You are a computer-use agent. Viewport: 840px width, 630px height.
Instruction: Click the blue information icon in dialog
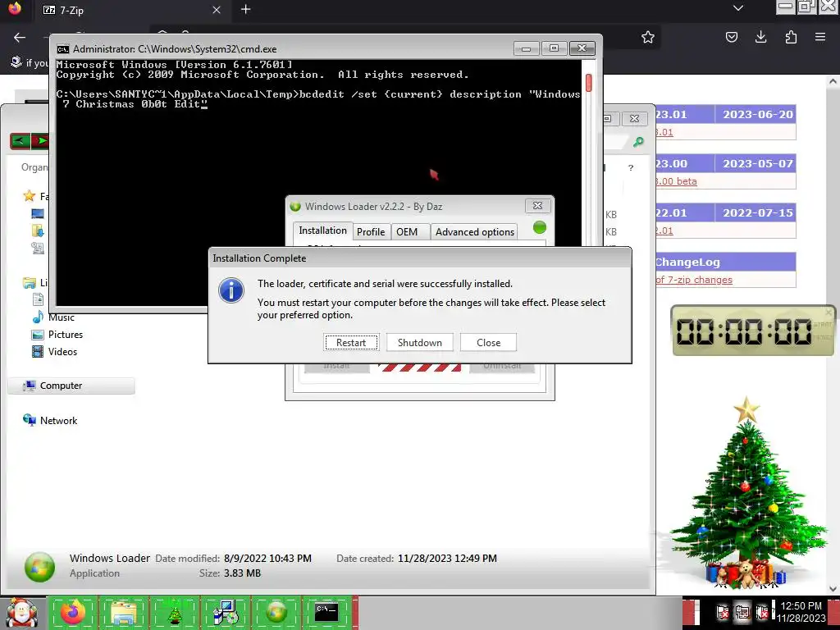pos(231,290)
